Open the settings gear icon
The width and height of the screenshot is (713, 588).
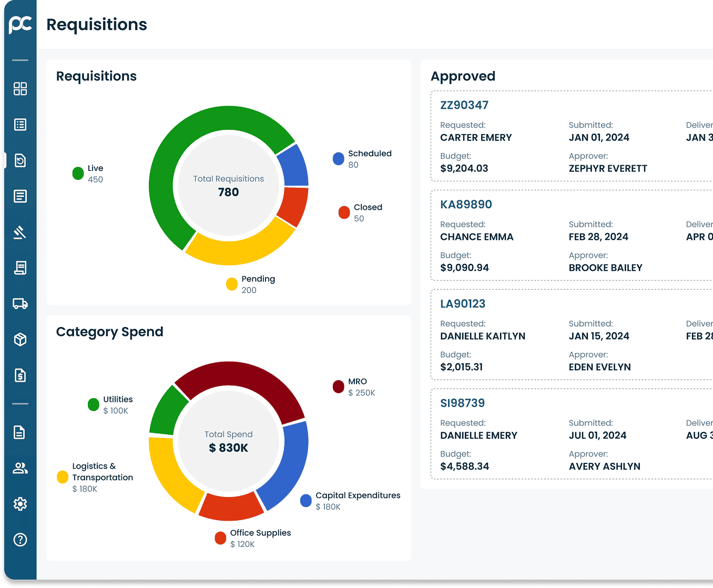pos(20,504)
